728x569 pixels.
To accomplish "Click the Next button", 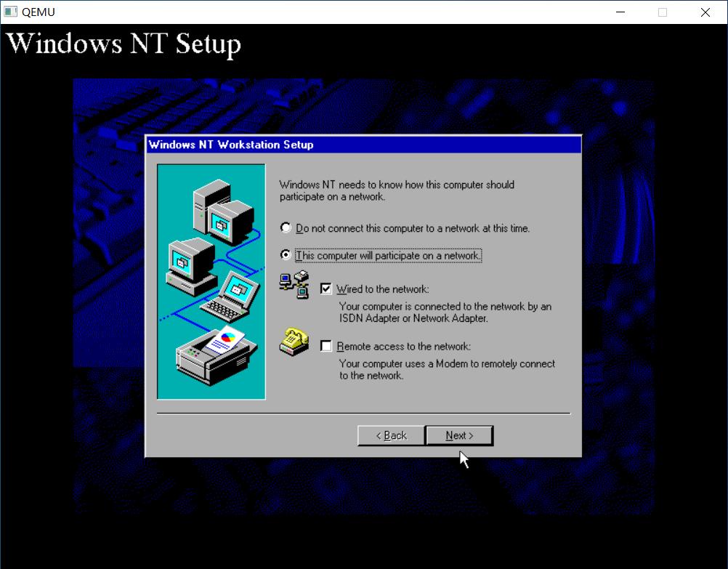I will (459, 435).
